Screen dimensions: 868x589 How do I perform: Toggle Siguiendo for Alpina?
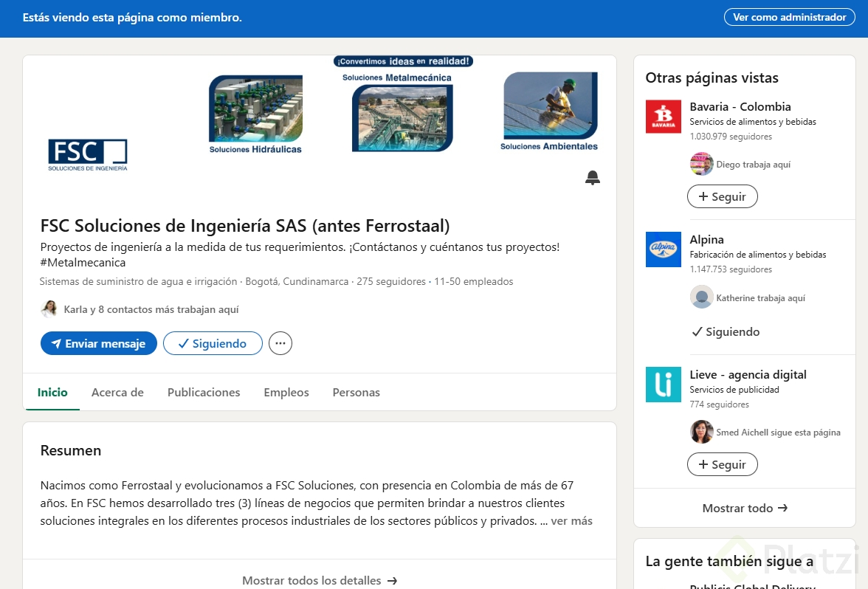726,331
